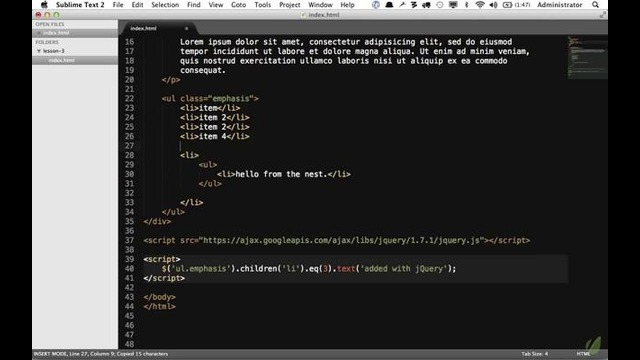The width and height of the screenshot is (640, 360).
Task: Click the closing </body> tag
Action: [x=159, y=297]
